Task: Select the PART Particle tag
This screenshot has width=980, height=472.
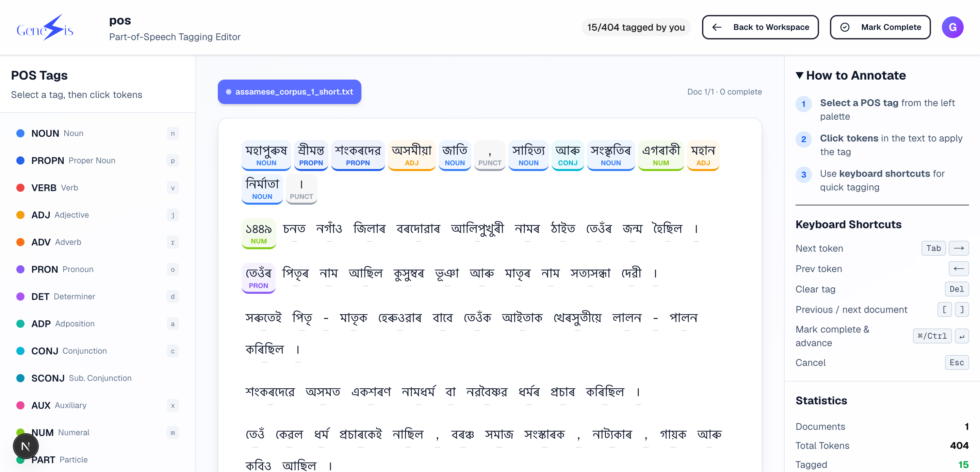Action: pos(98,460)
